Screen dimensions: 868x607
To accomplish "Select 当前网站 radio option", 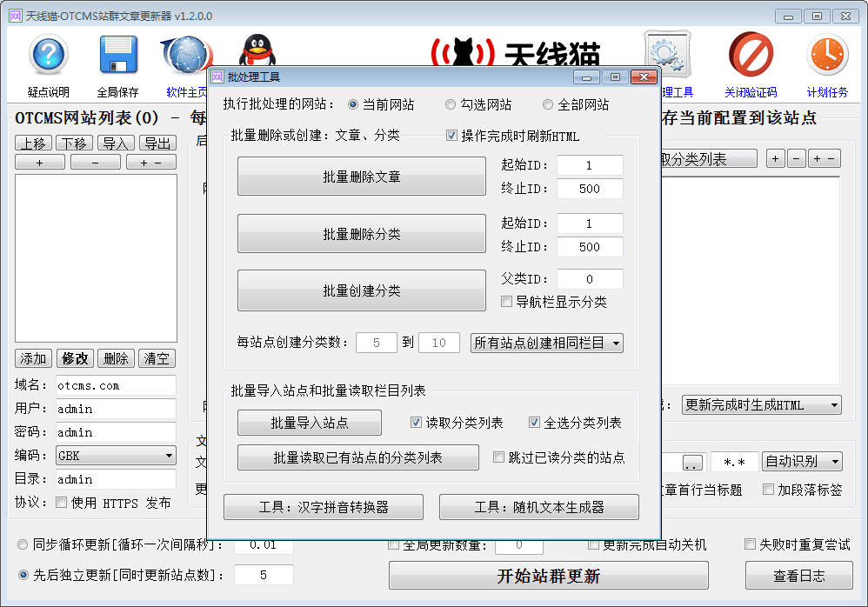I will pyautogui.click(x=352, y=104).
